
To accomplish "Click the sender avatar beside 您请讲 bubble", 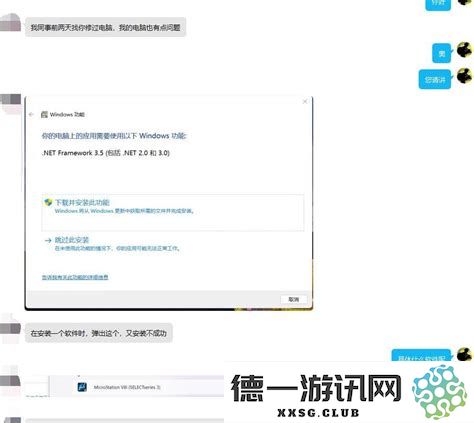I will pyautogui.click(x=465, y=76).
